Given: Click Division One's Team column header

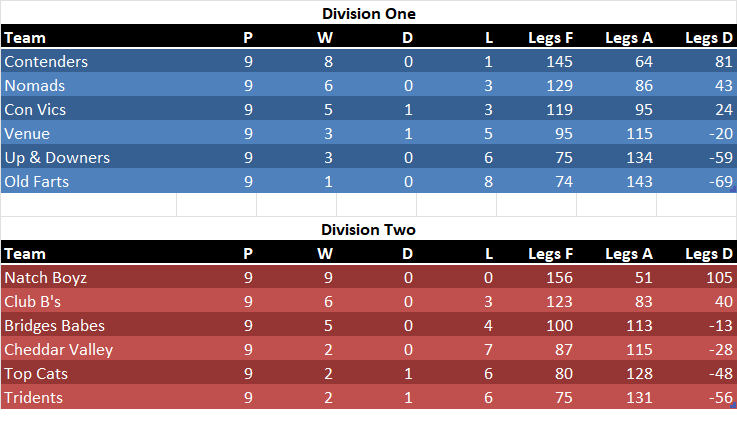Looking at the screenshot, I should click(25, 38).
